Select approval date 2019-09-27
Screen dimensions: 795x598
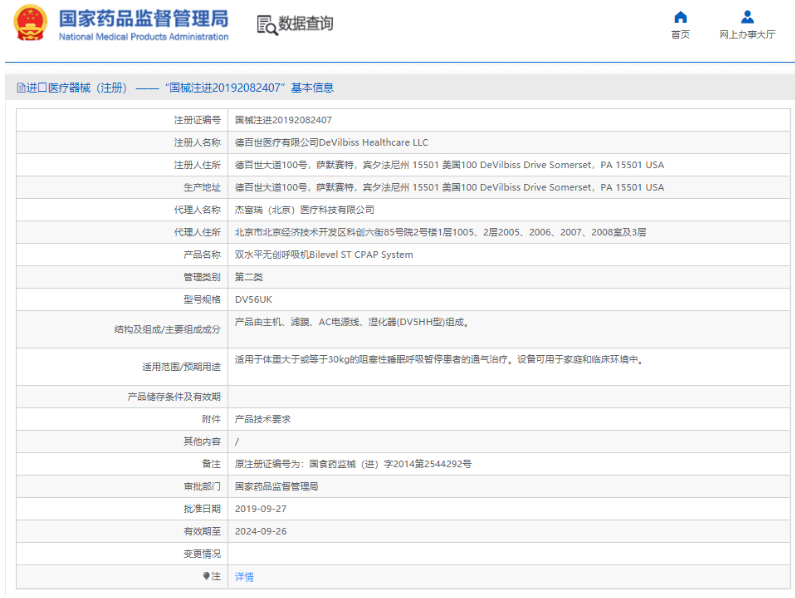click(261, 509)
